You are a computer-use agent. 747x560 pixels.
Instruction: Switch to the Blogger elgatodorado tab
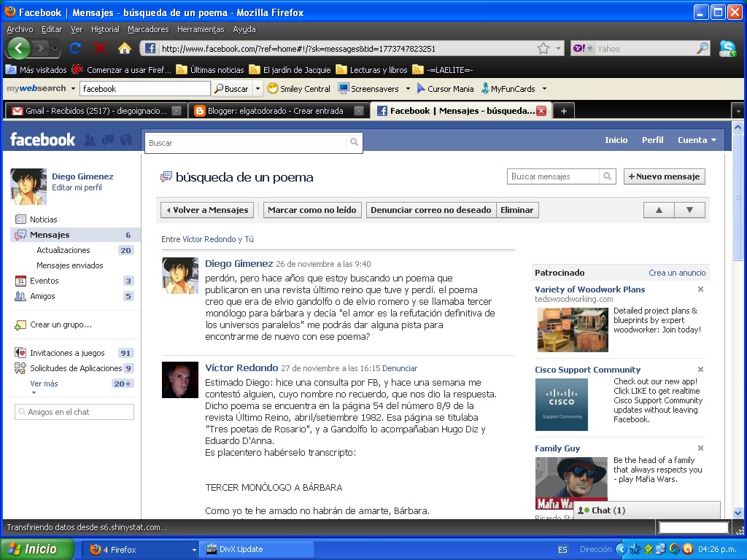coord(278,111)
